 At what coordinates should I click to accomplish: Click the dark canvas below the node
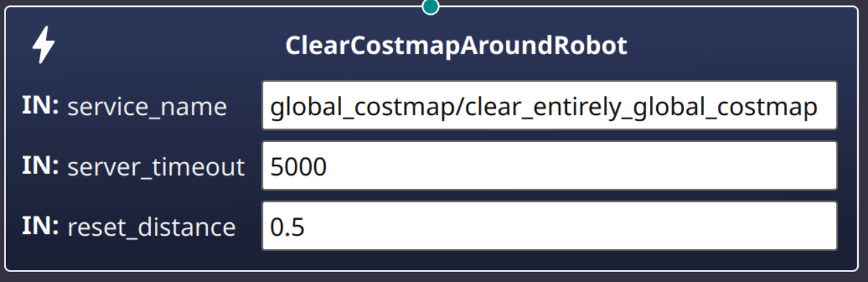[430, 277]
